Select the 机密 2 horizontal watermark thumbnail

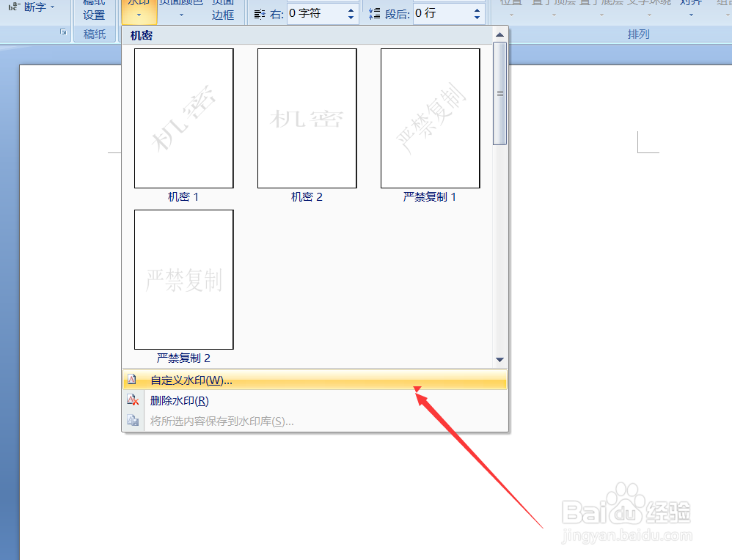[307, 119]
